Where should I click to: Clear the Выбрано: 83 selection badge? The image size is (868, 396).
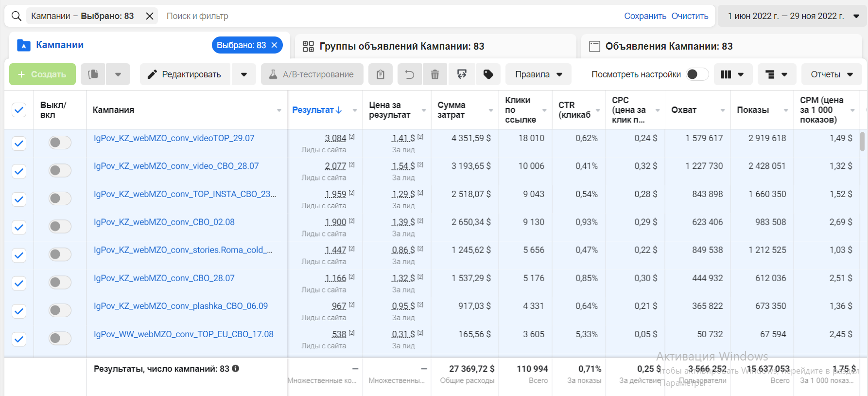[275, 45]
